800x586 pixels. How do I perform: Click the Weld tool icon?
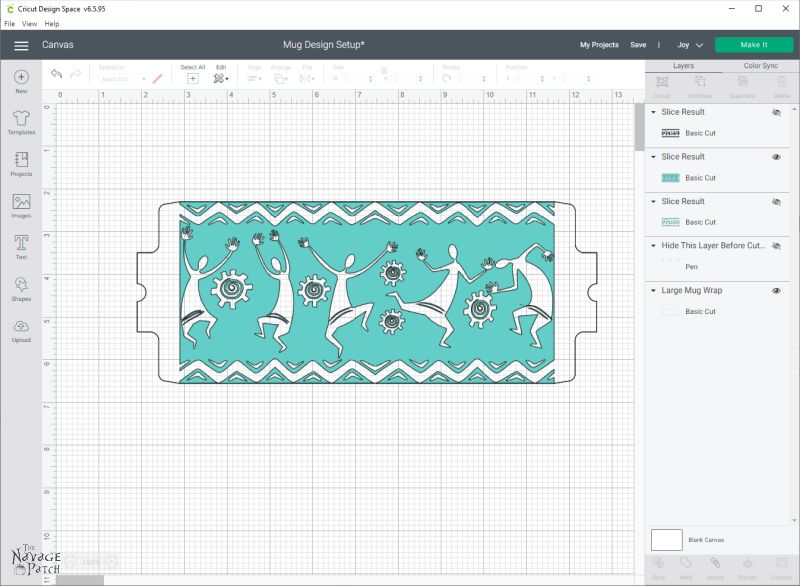point(686,563)
